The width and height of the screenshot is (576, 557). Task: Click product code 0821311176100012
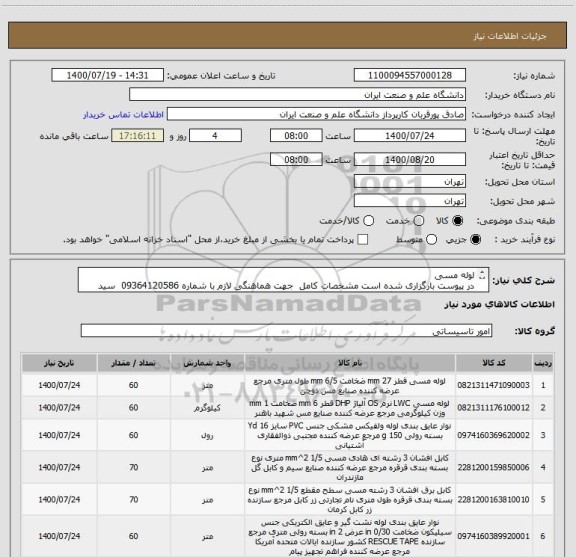pos(493,407)
